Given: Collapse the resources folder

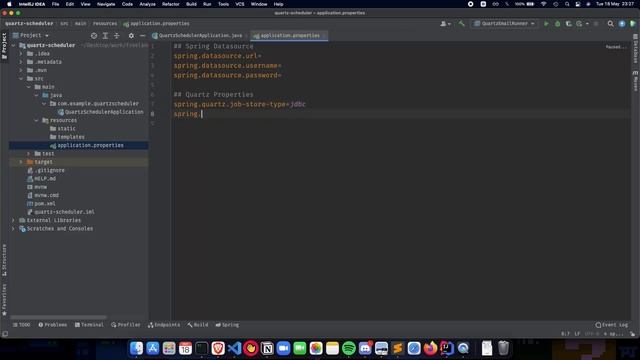Looking at the screenshot, I should coord(36,120).
